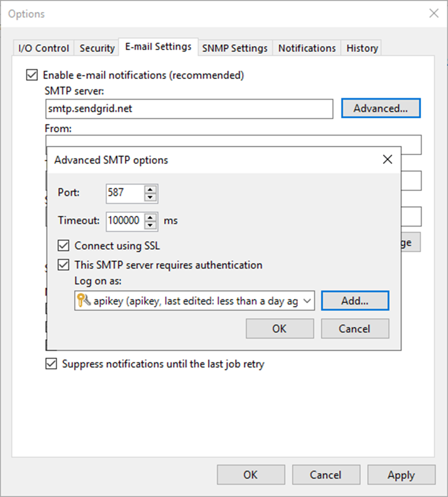Close the Advanced SMTP options dialog
Screen dimensions: 448x497
[387, 159]
